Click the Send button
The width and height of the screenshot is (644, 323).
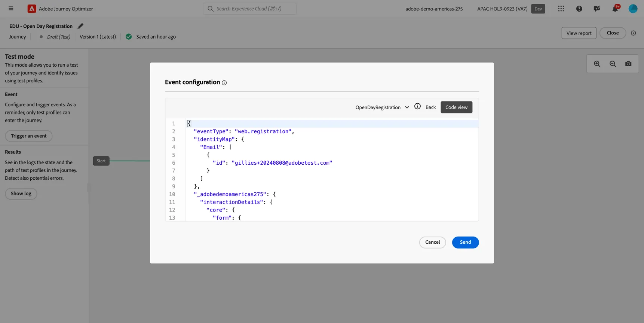(x=465, y=242)
